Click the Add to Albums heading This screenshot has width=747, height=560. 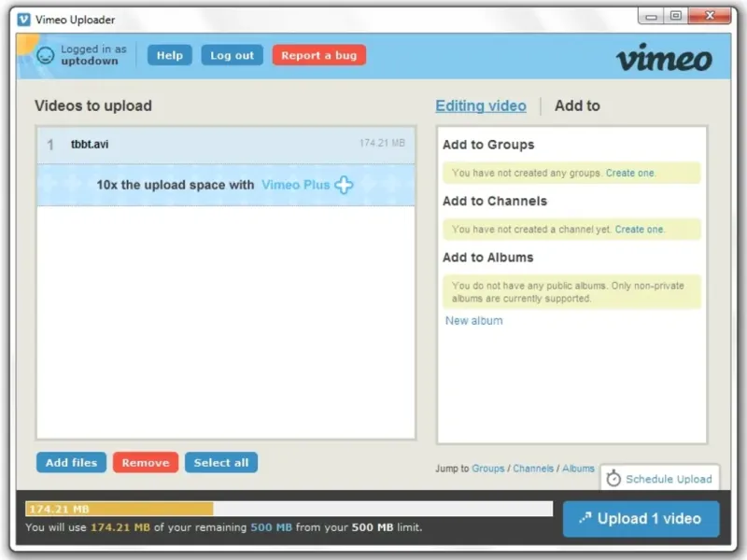[x=487, y=258]
